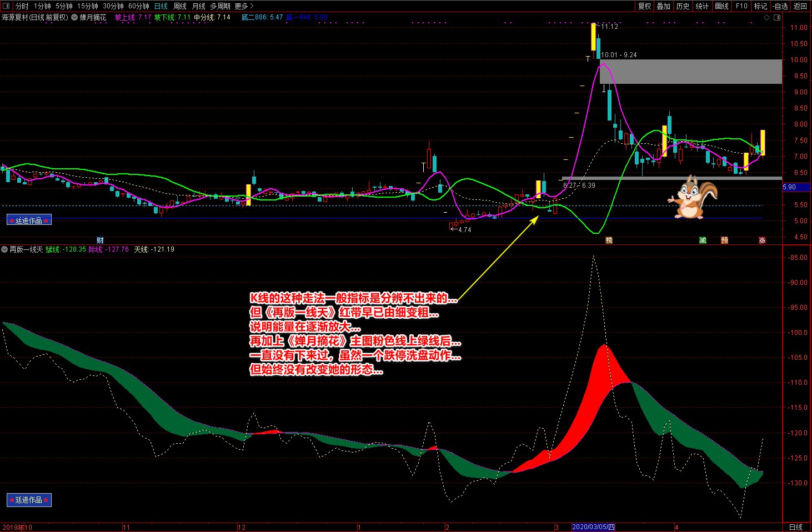The height and width of the screenshot is (532, 812).
Task: Click the lower 廷进作品 badge in sub-chart
Action: (29, 500)
